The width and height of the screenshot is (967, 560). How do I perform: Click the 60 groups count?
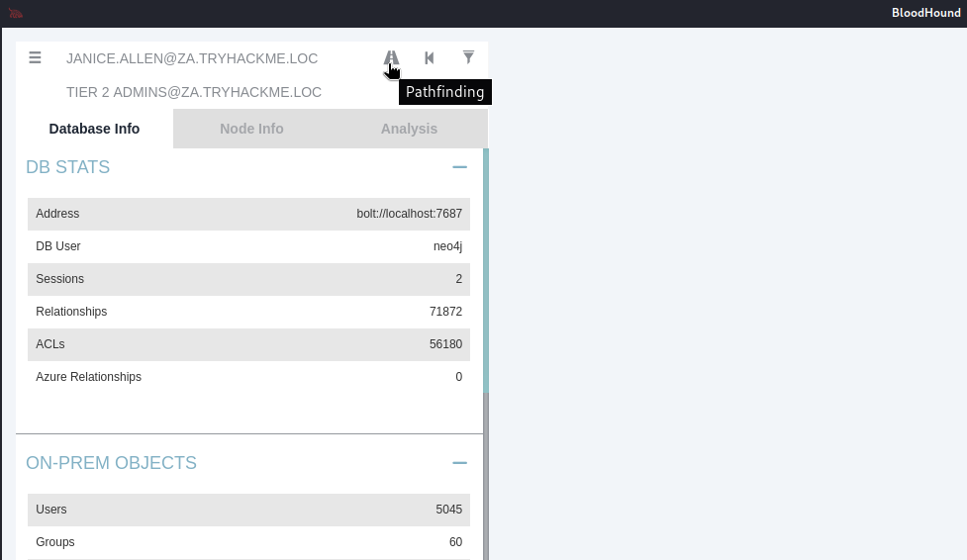(455, 542)
